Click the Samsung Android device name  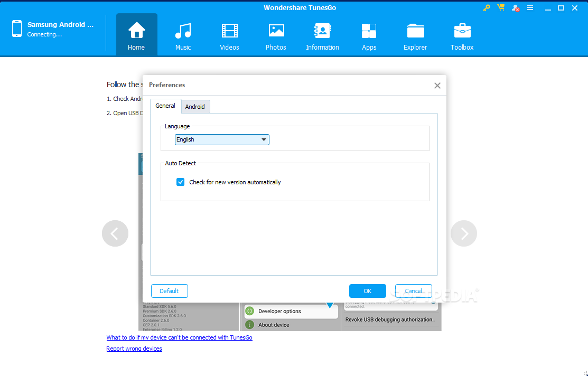tap(60, 25)
